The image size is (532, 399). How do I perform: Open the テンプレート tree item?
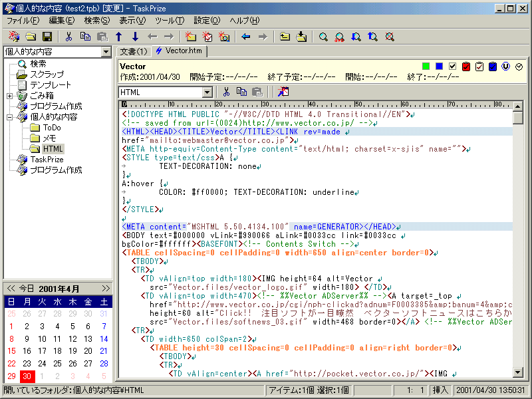(x=51, y=85)
